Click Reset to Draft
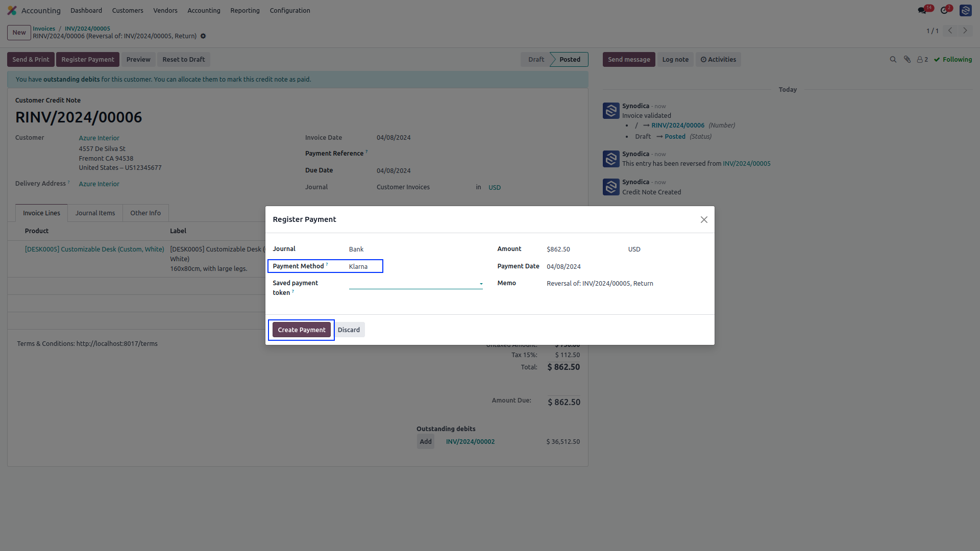 (x=184, y=60)
